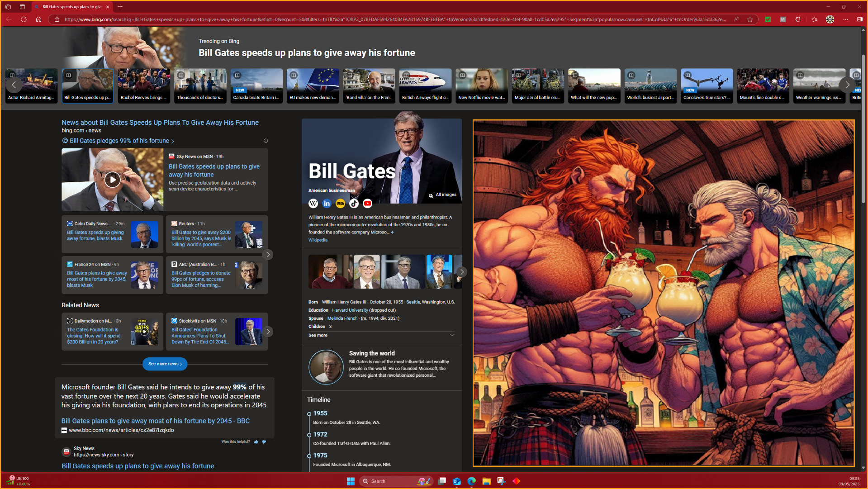The height and width of the screenshot is (489, 868).
Task: Open File Explorer from the taskbar
Action: pos(486,481)
